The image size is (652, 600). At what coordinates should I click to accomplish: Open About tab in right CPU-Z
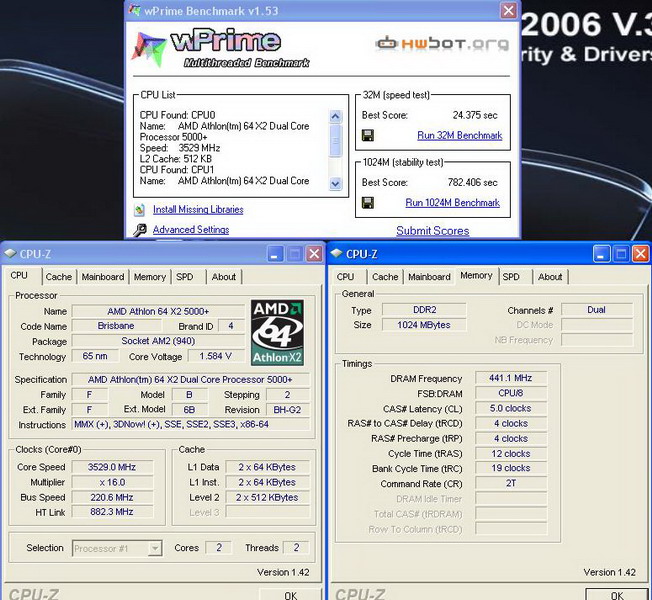click(x=550, y=277)
